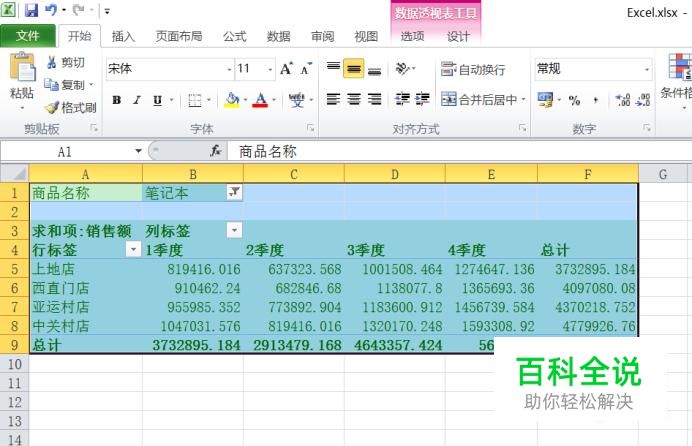
Task: Click Merge and Center 合并后居中 button
Action: [479, 100]
